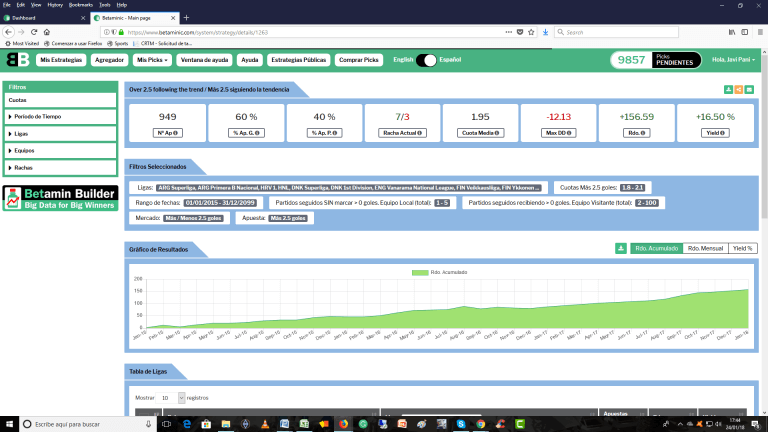
Task: Expand the Período de Tiempo filter
Action: click(x=58, y=117)
